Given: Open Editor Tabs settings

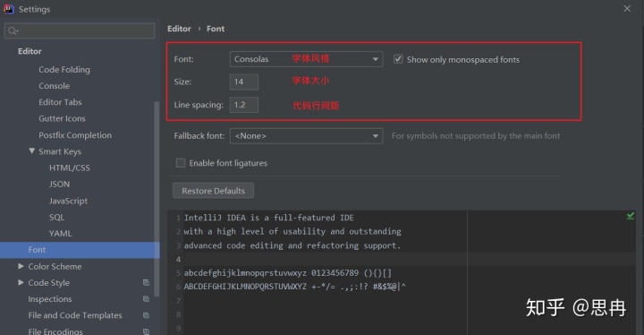Looking at the screenshot, I should [x=60, y=102].
